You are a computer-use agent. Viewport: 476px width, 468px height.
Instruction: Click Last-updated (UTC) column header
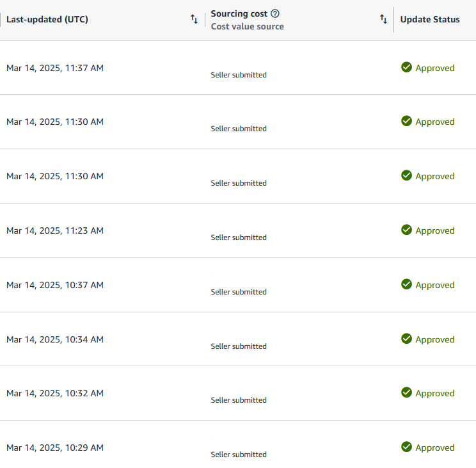pos(47,19)
